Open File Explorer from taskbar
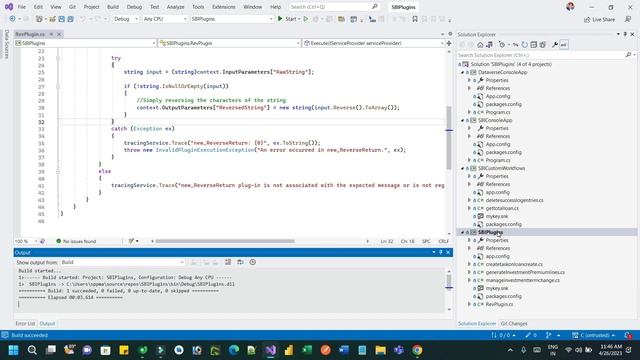 click(380, 350)
